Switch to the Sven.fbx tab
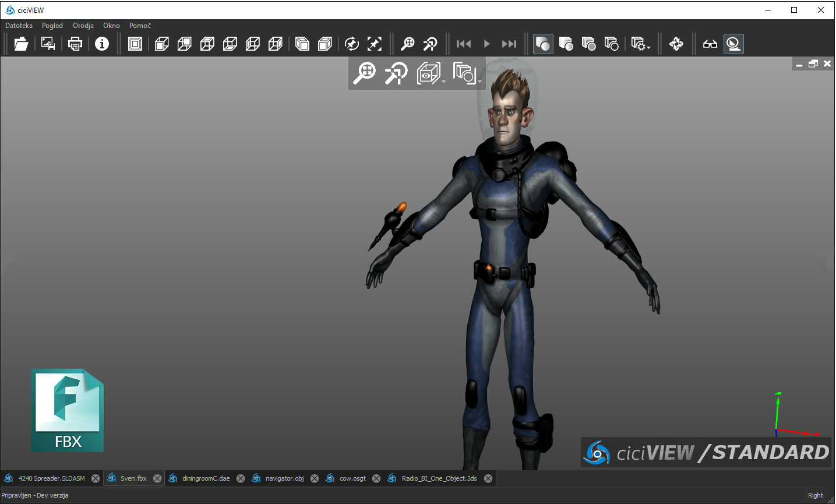The height and width of the screenshot is (504, 836). pos(133,478)
